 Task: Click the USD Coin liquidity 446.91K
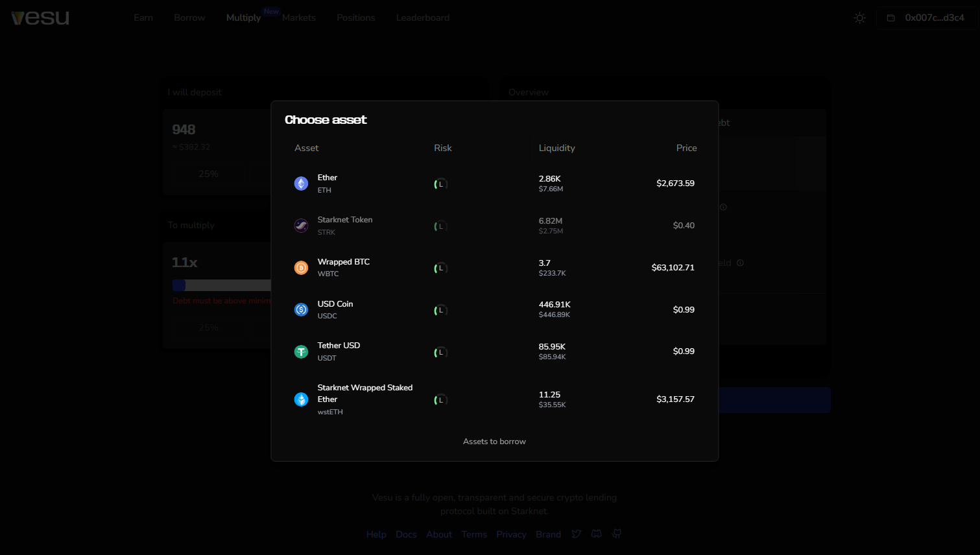click(x=555, y=305)
